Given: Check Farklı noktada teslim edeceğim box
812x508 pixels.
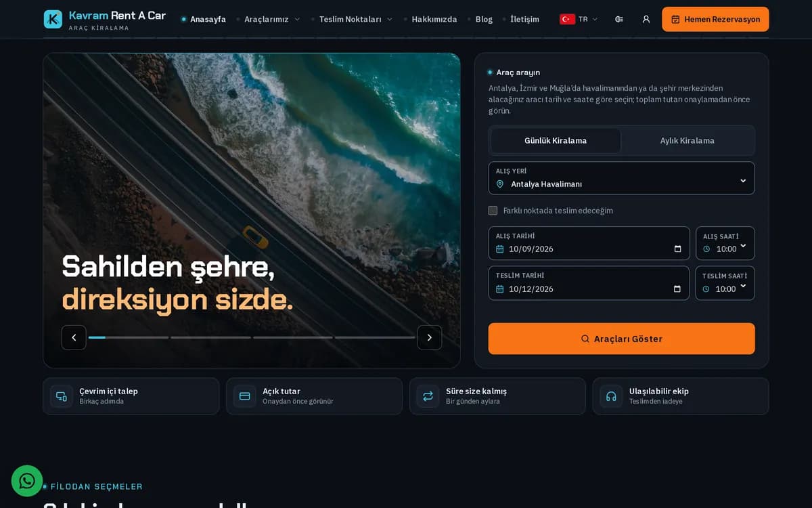Looking at the screenshot, I should (x=493, y=211).
